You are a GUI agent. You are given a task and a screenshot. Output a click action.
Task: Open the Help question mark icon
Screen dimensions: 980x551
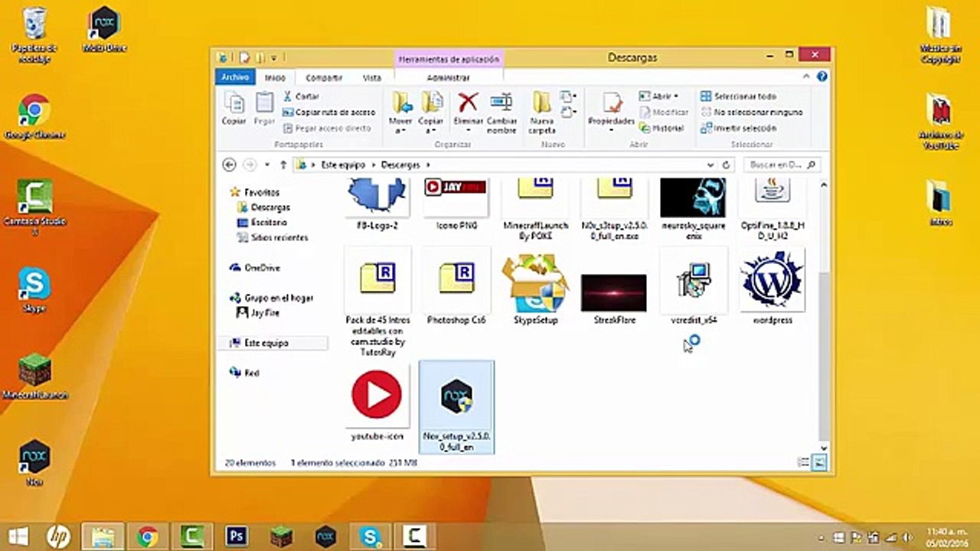[x=822, y=77]
